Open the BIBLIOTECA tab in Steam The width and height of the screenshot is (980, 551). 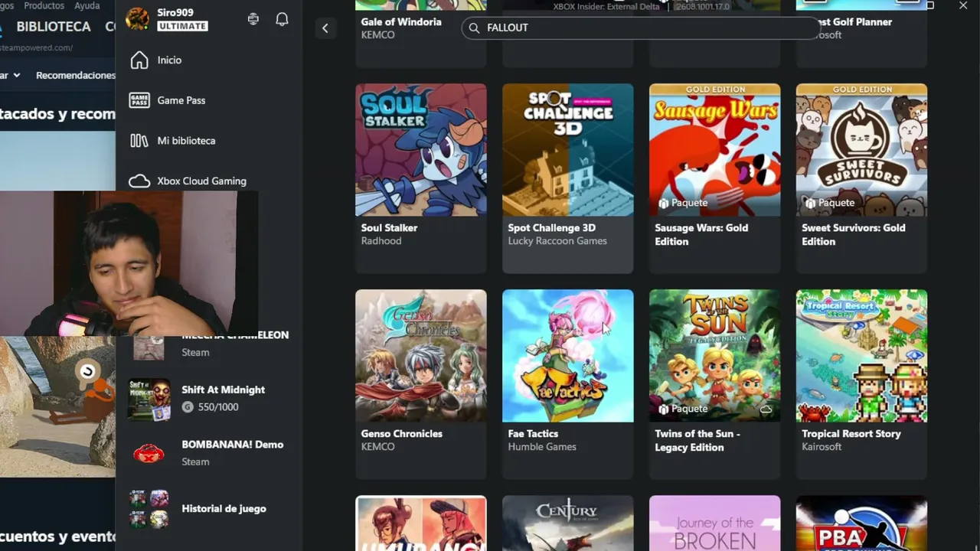(x=54, y=27)
